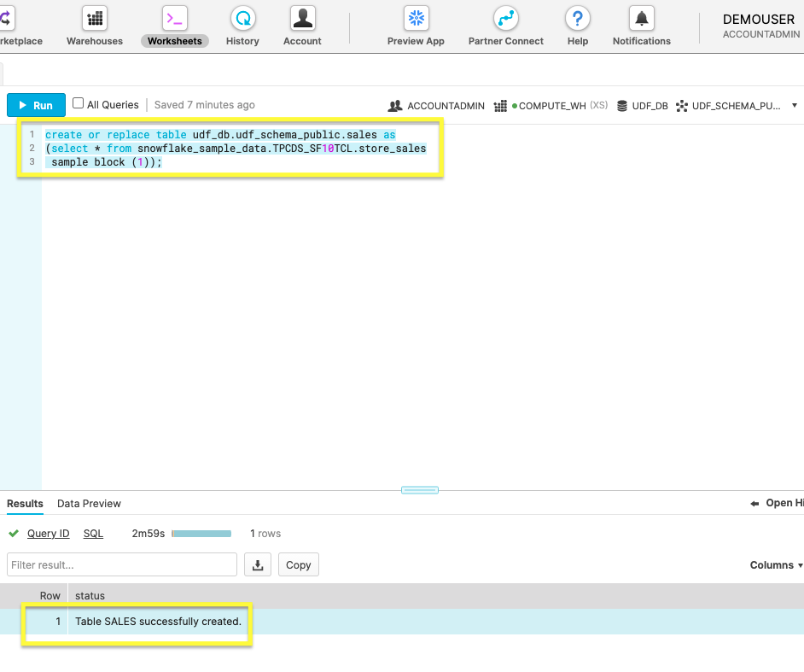Enable the All Queries checkbox
The width and height of the screenshot is (804, 672).
79,104
